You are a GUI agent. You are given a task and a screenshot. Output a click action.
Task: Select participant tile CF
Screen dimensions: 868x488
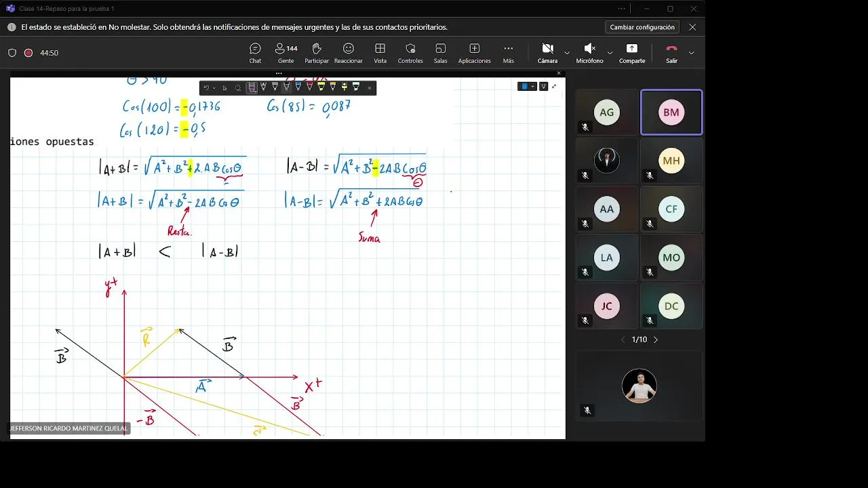click(x=671, y=209)
